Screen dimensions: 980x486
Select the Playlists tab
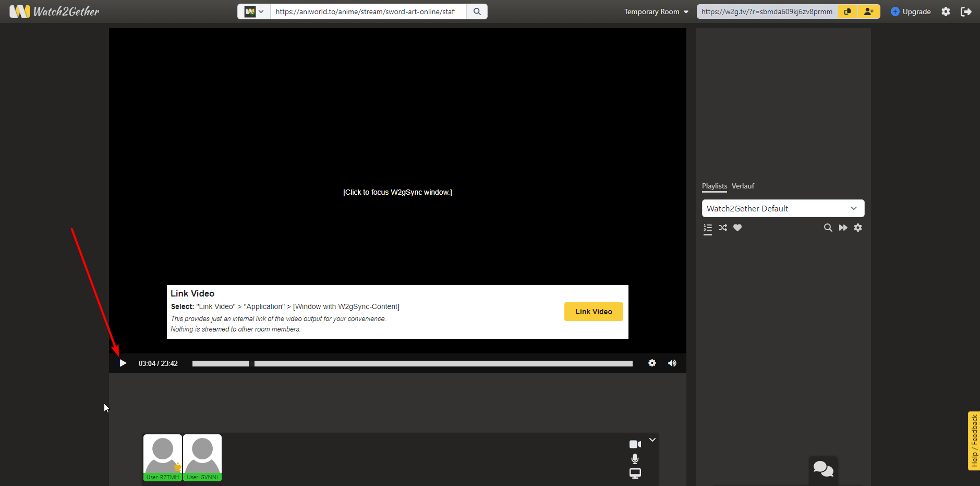(x=714, y=186)
